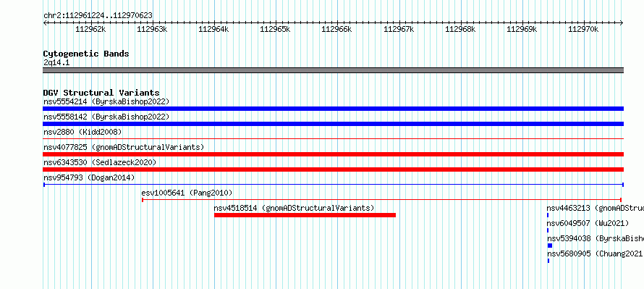The width and height of the screenshot is (644, 289).
Task: Click the red bar for nsv4077825
Action: point(333,154)
